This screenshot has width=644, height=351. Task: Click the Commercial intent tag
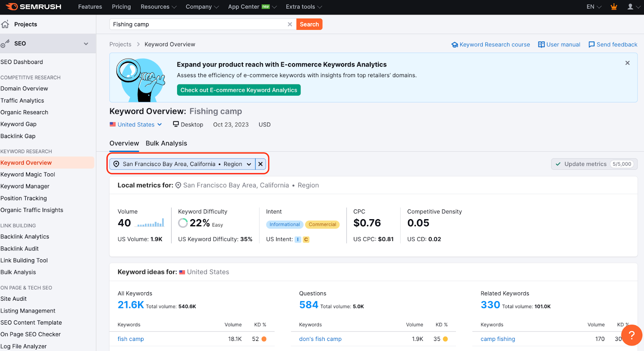[x=322, y=224]
